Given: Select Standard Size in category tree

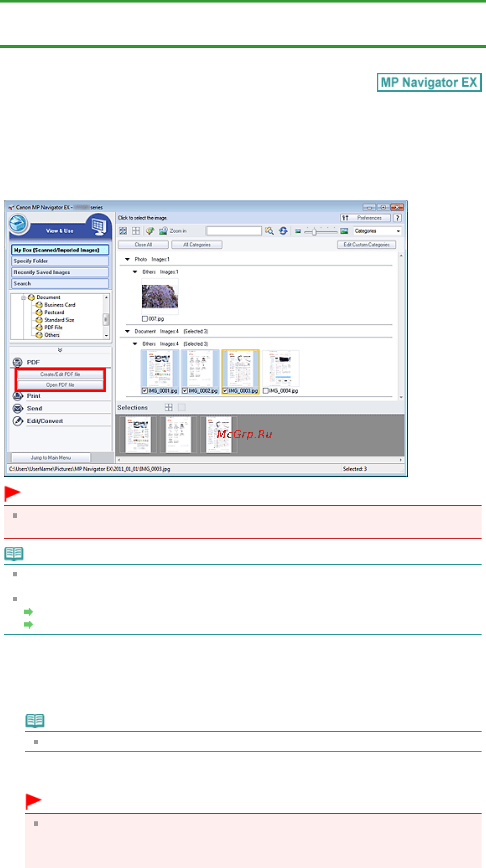Looking at the screenshot, I should click(x=59, y=320).
